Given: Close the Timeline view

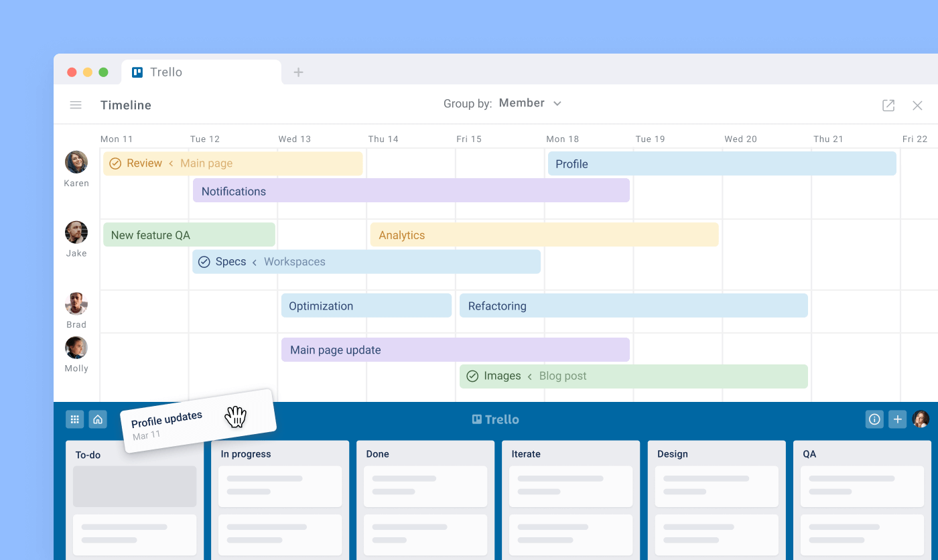Looking at the screenshot, I should tap(917, 105).
